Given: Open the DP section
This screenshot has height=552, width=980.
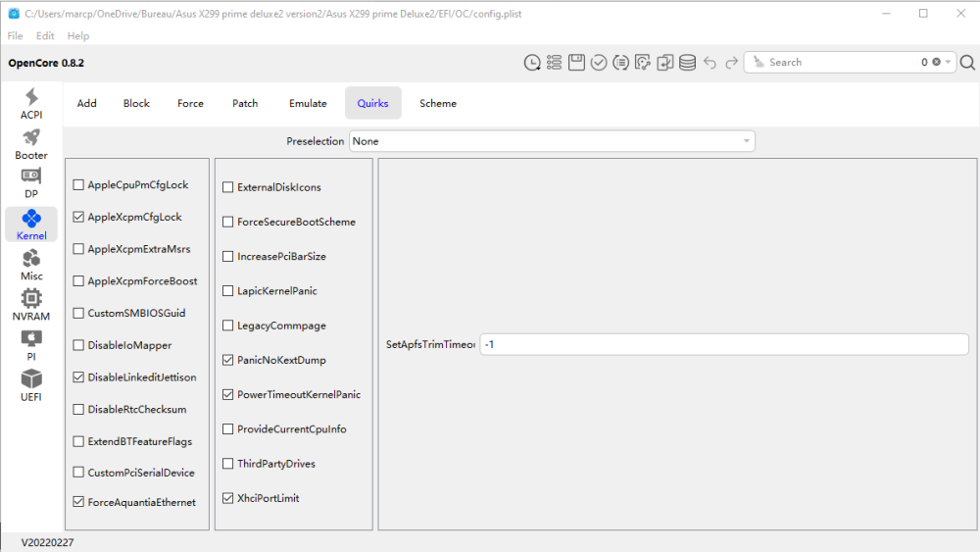Looking at the screenshot, I should (31, 183).
